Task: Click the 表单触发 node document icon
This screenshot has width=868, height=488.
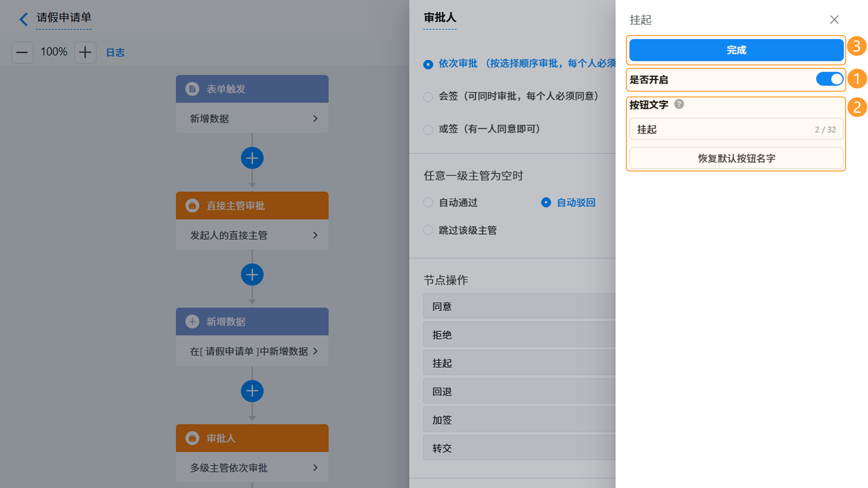Action: pyautogui.click(x=192, y=89)
